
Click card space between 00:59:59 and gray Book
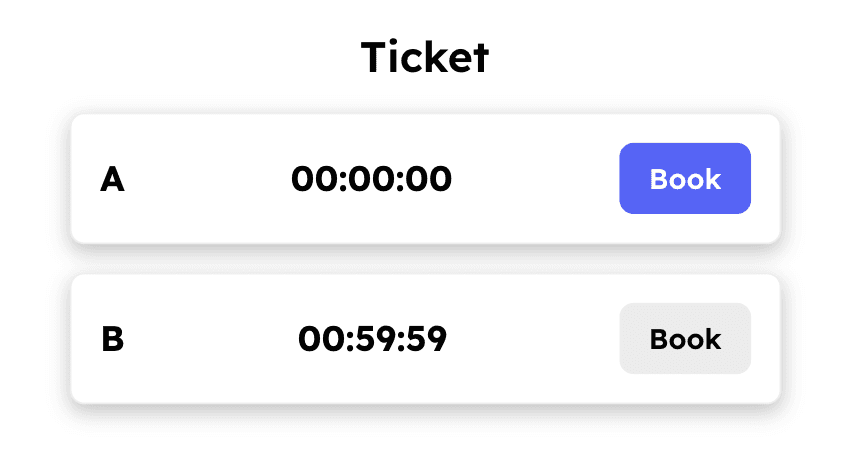pyautogui.click(x=533, y=339)
